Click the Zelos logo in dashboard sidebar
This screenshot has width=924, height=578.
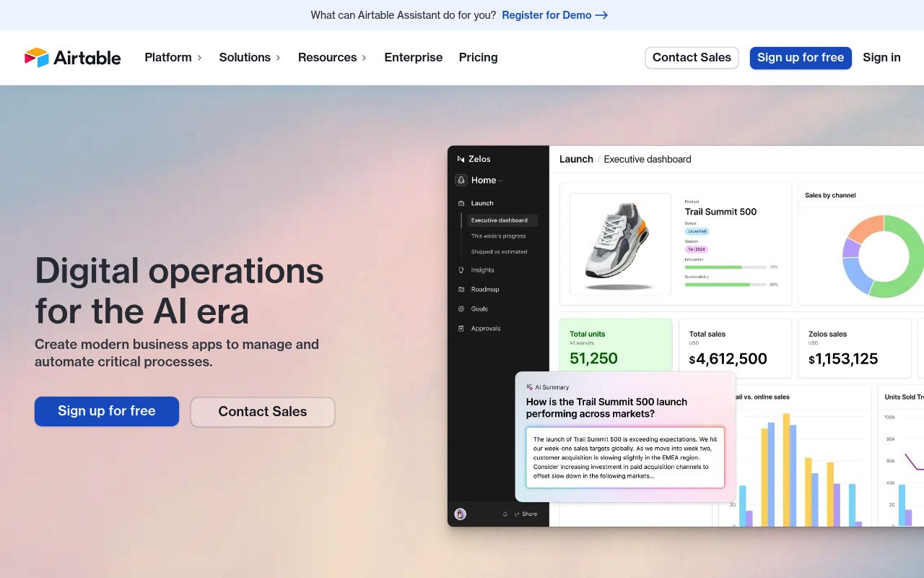(x=461, y=159)
